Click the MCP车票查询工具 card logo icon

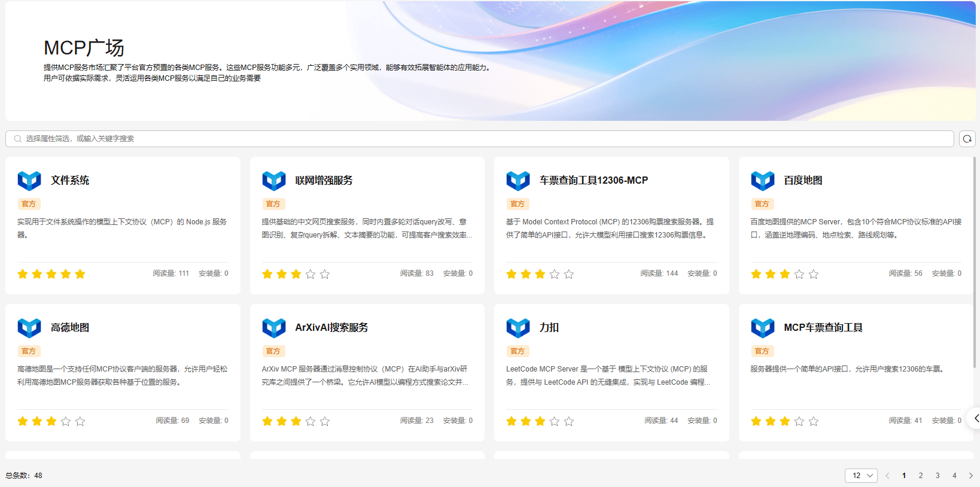[x=763, y=327]
